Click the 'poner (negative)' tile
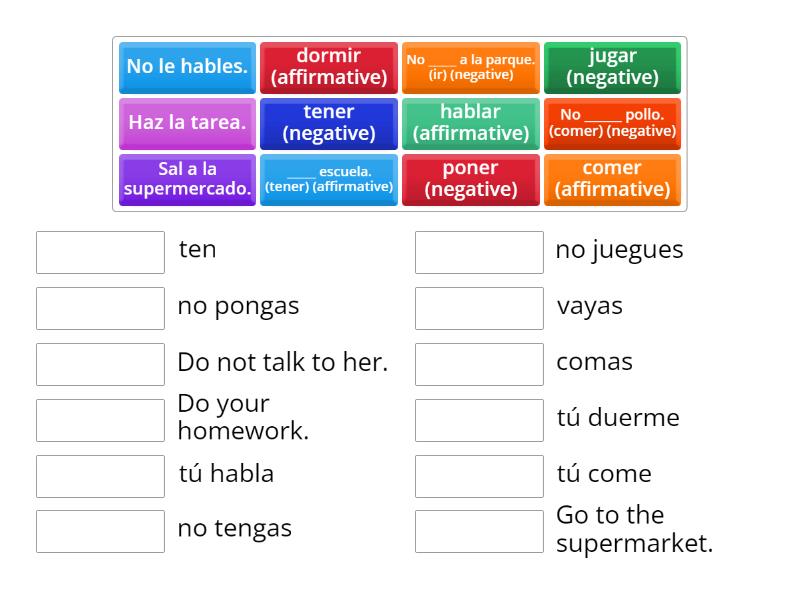800x600 pixels. coord(470,180)
